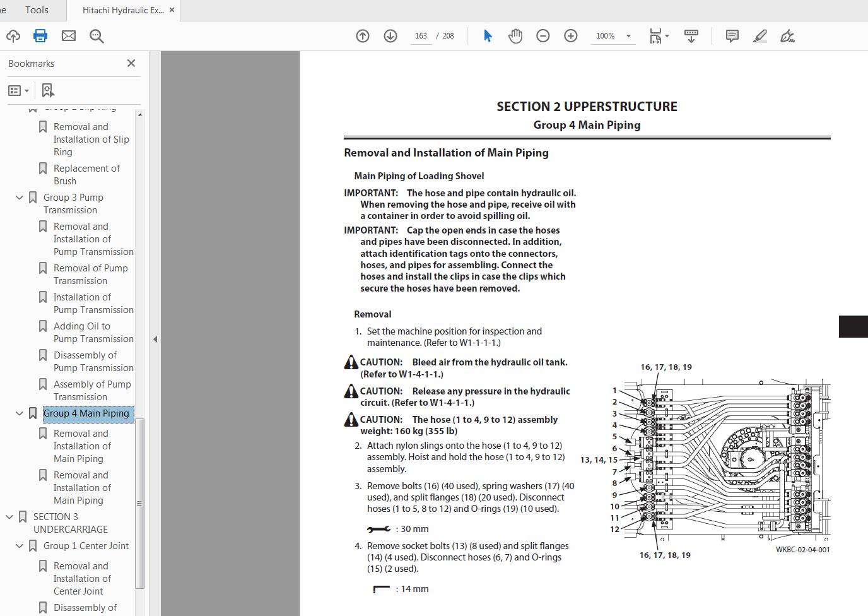The height and width of the screenshot is (616, 868).
Task: Click the 'Main Piping of Loading Shovel' subheading
Action: pos(419,176)
